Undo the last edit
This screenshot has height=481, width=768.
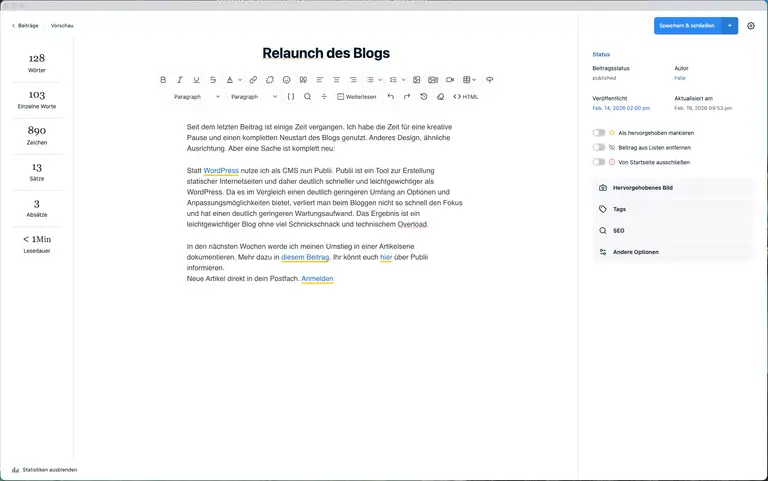[x=390, y=97]
